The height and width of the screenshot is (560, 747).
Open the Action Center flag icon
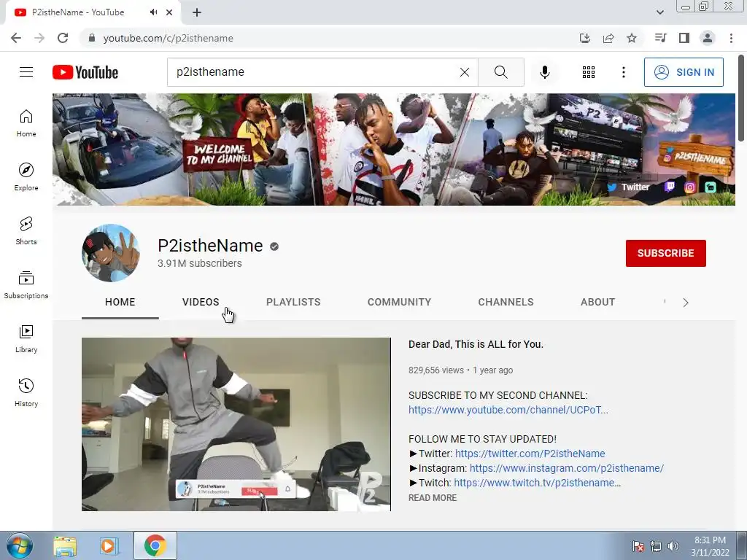(638, 546)
